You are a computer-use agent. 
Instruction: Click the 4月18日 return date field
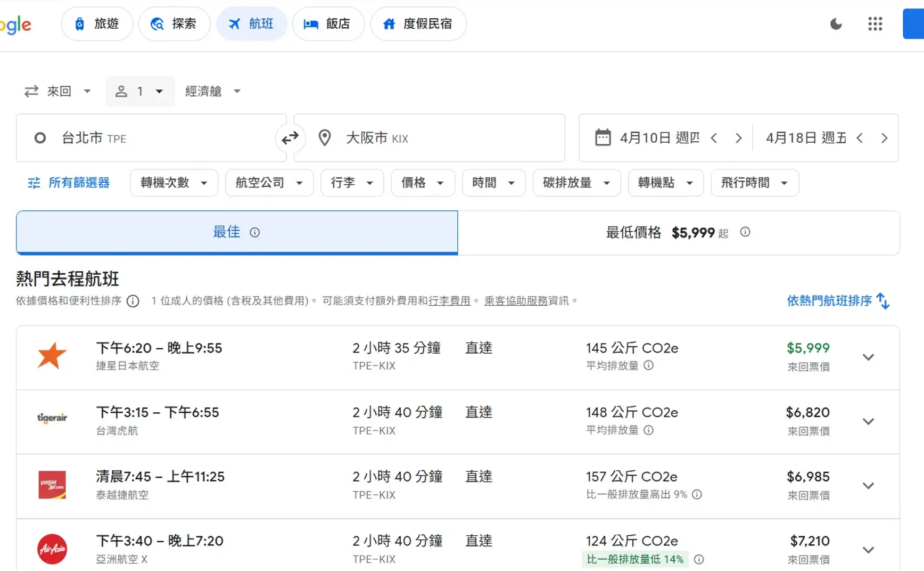[806, 138]
